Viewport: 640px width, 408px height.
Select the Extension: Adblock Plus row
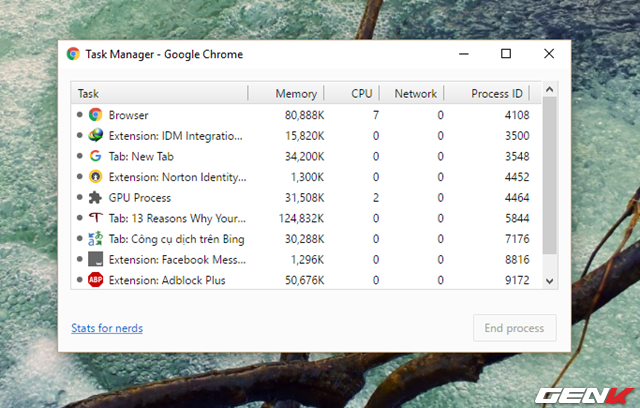click(x=307, y=280)
